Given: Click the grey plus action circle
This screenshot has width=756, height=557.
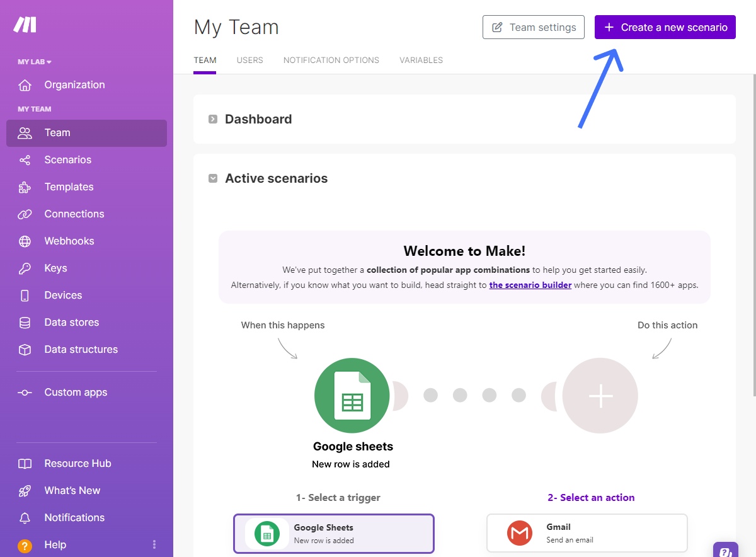Looking at the screenshot, I should click(x=600, y=396).
